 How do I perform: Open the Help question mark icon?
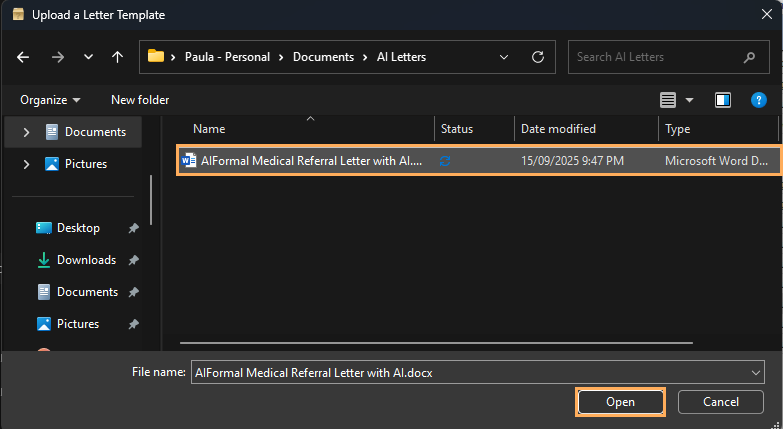pyautogui.click(x=758, y=100)
